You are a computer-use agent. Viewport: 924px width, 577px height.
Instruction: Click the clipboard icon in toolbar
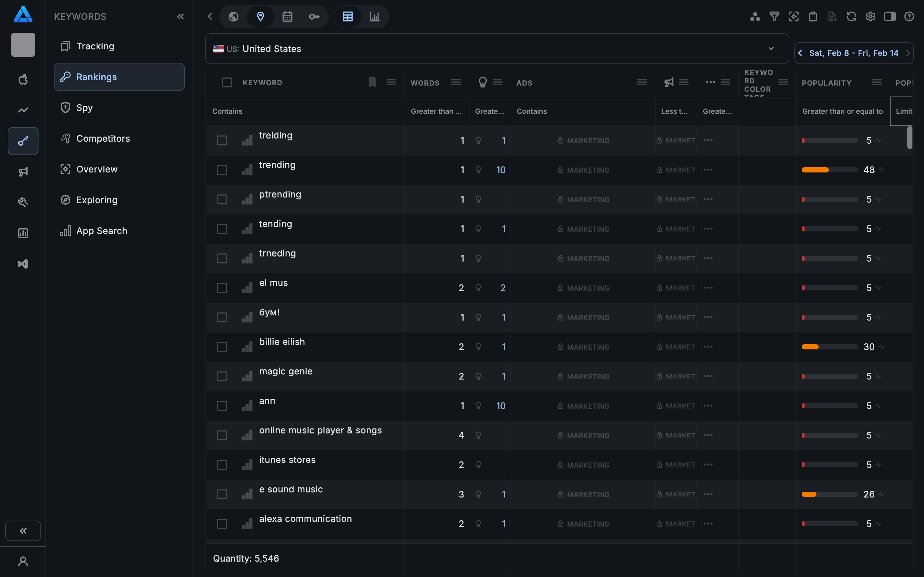click(x=812, y=16)
